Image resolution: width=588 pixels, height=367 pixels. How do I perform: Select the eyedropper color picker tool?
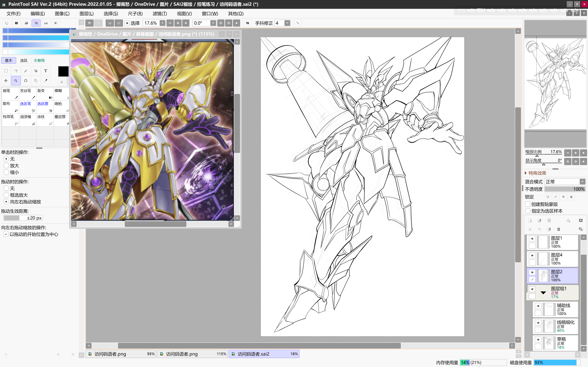(45, 81)
